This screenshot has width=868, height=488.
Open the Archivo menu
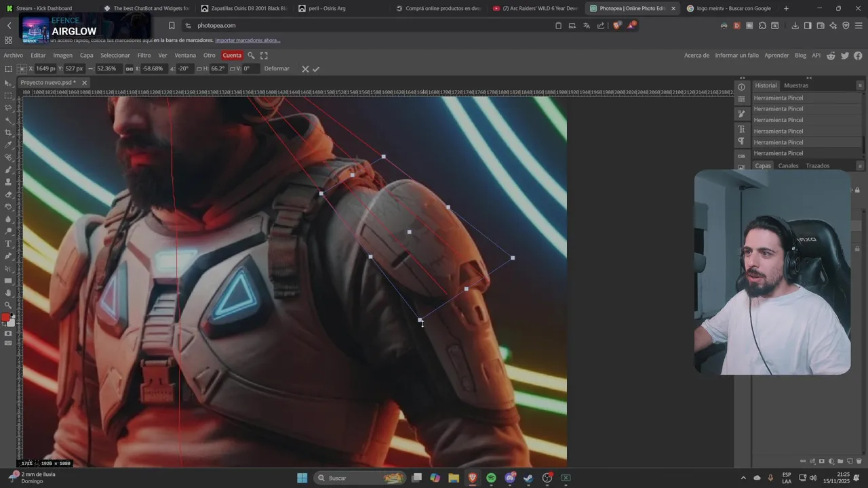[13, 56]
